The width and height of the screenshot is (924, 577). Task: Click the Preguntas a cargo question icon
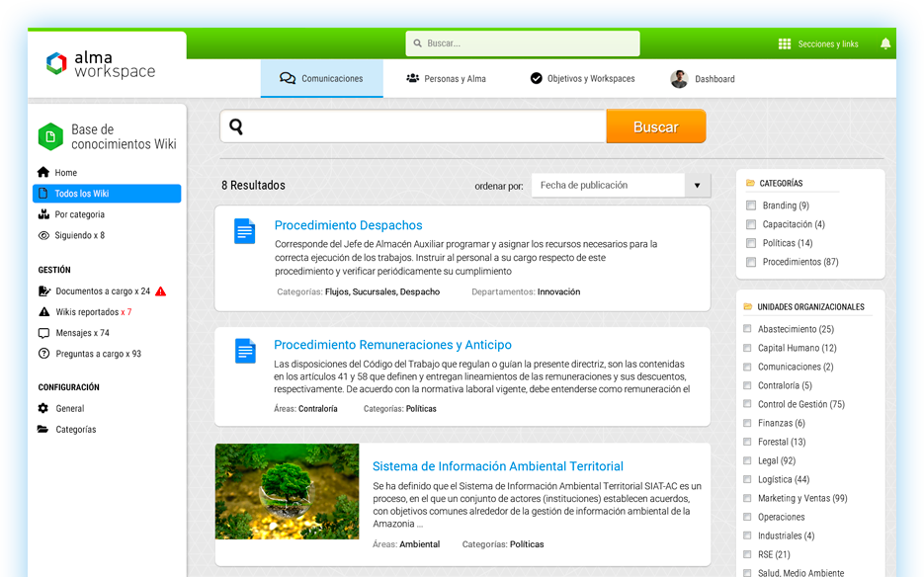(x=43, y=354)
